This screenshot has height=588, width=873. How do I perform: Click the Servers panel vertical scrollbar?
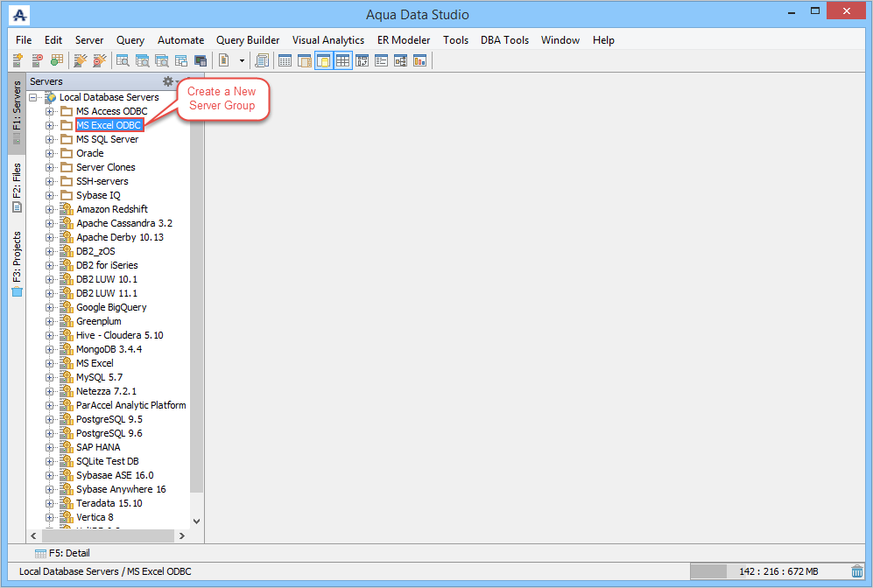coord(196,300)
